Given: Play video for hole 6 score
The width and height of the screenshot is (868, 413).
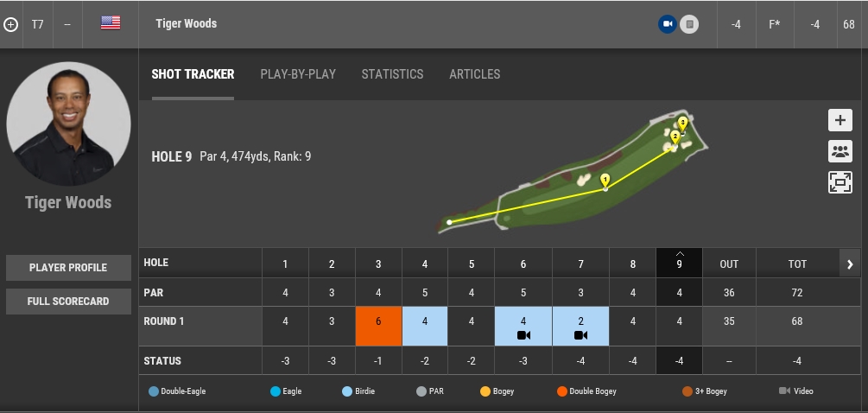Looking at the screenshot, I should 523,335.
